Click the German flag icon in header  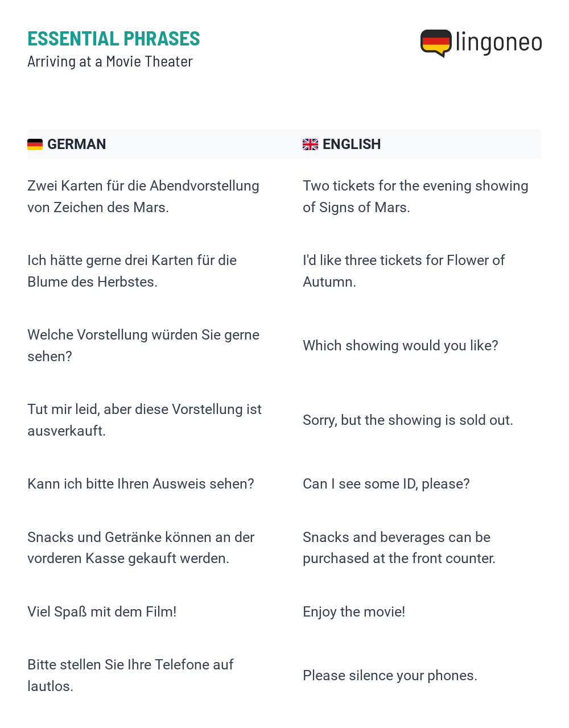35,144
